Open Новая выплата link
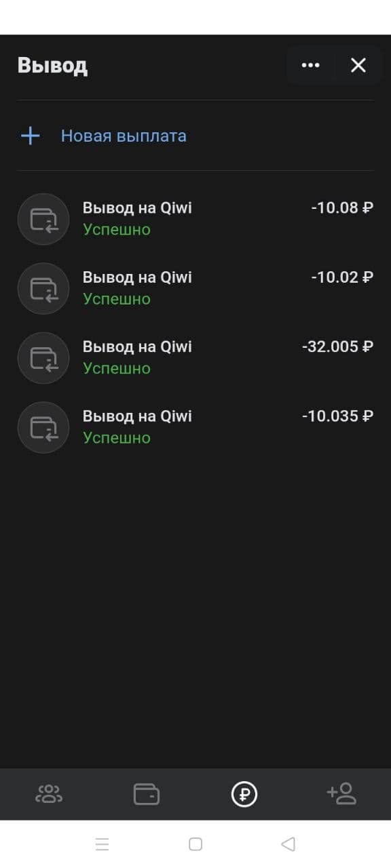Image resolution: width=391 pixels, height=868 pixels. click(x=124, y=136)
